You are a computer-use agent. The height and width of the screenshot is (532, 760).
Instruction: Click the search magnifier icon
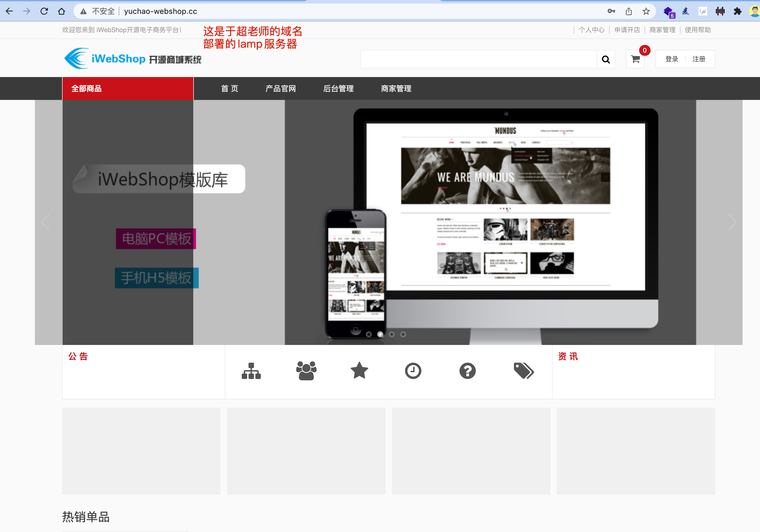coord(605,59)
